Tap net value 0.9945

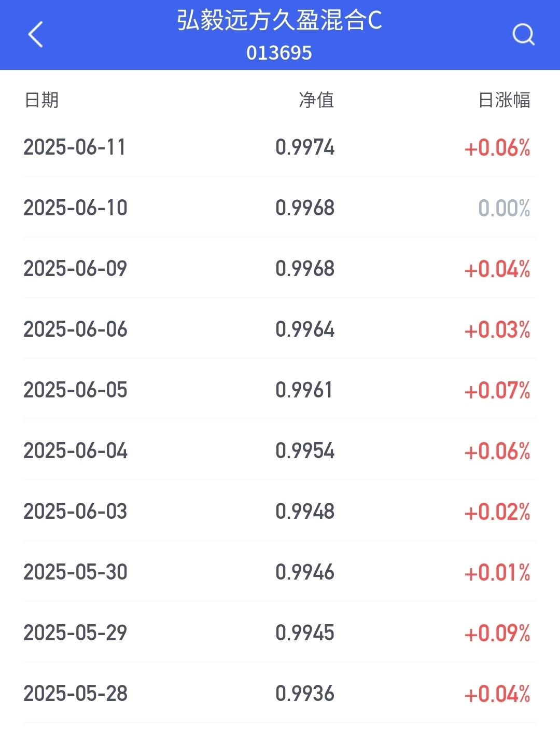[305, 633]
